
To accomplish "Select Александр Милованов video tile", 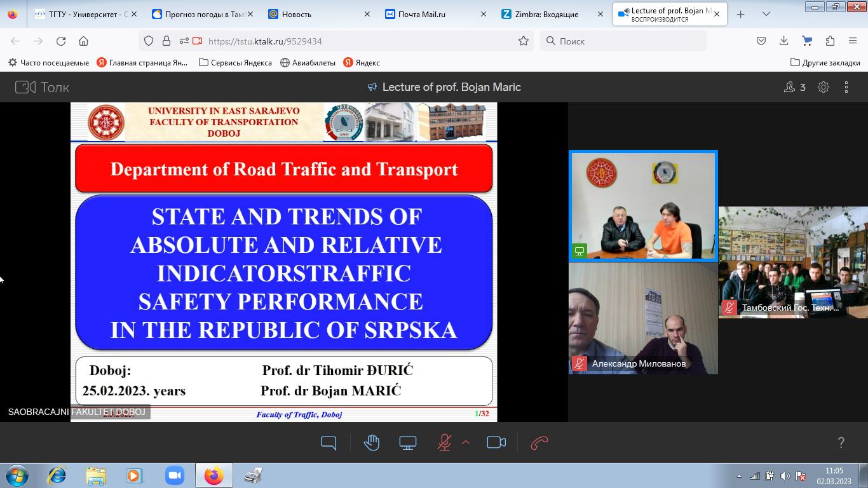I will click(x=643, y=318).
